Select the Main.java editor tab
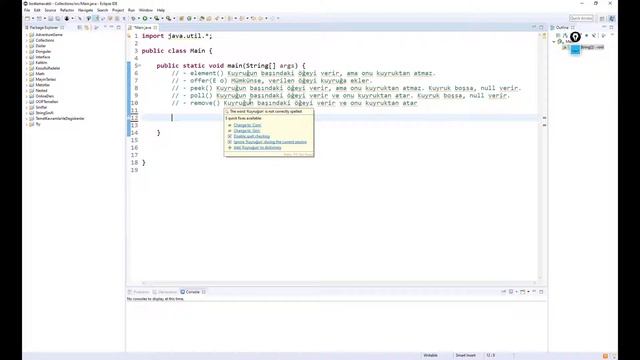This screenshot has width=640, height=360. [x=142, y=27]
